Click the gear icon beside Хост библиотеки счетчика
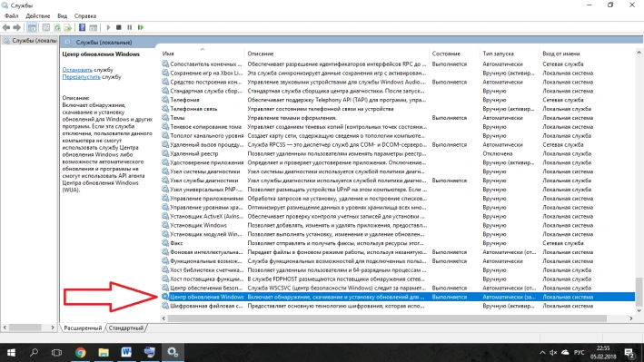This screenshot has height=362, width=644. 165,270
